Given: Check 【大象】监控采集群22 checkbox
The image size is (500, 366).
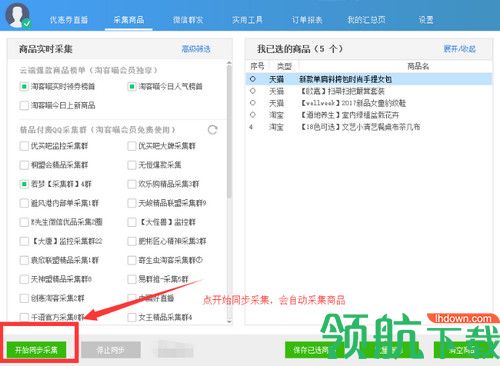Looking at the screenshot, I should [x=24, y=241].
